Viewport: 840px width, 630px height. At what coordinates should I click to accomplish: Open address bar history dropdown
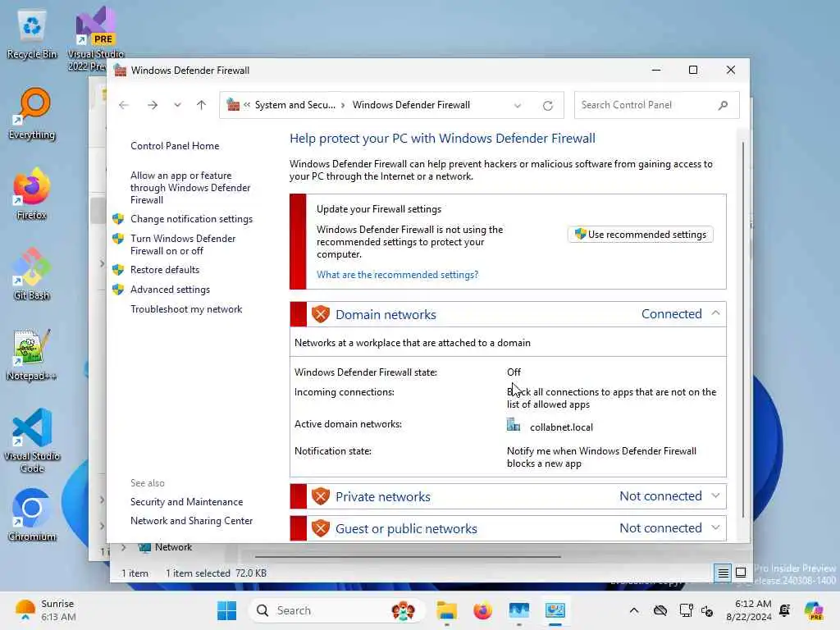(x=518, y=106)
